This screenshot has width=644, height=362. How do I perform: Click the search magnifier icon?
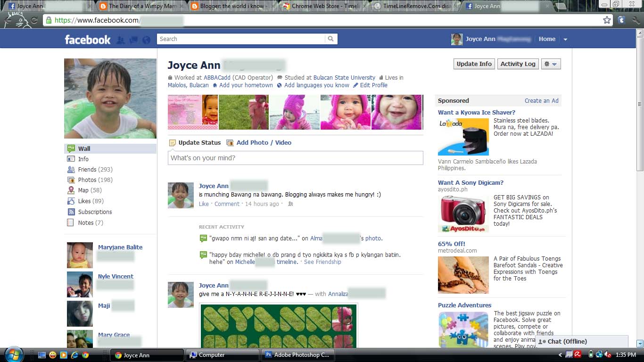tap(330, 39)
